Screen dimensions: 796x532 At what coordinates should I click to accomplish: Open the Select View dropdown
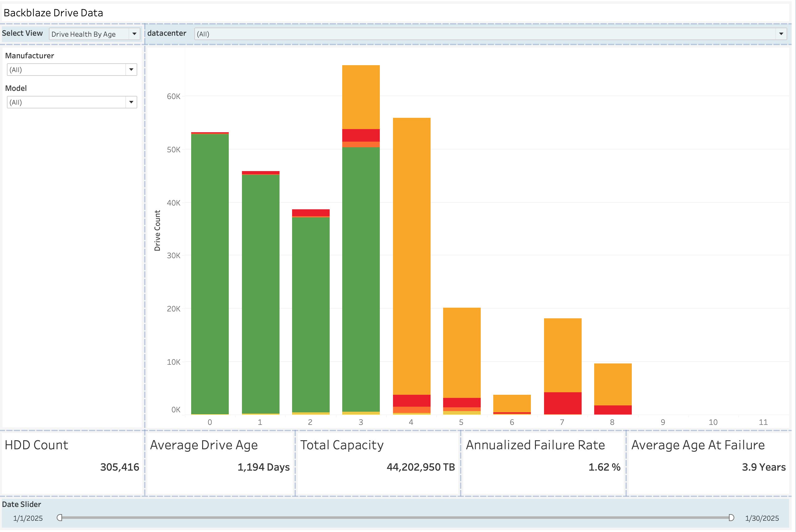pos(94,34)
